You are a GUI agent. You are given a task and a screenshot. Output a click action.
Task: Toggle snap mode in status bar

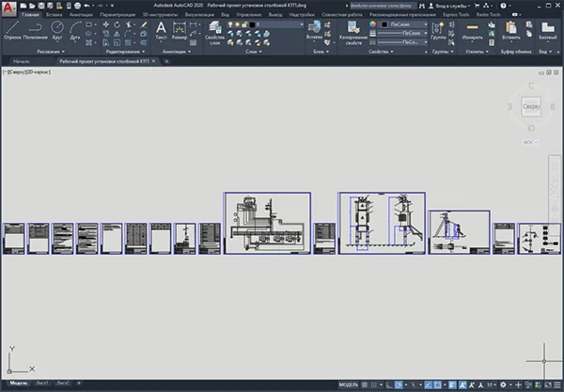[x=374, y=385]
